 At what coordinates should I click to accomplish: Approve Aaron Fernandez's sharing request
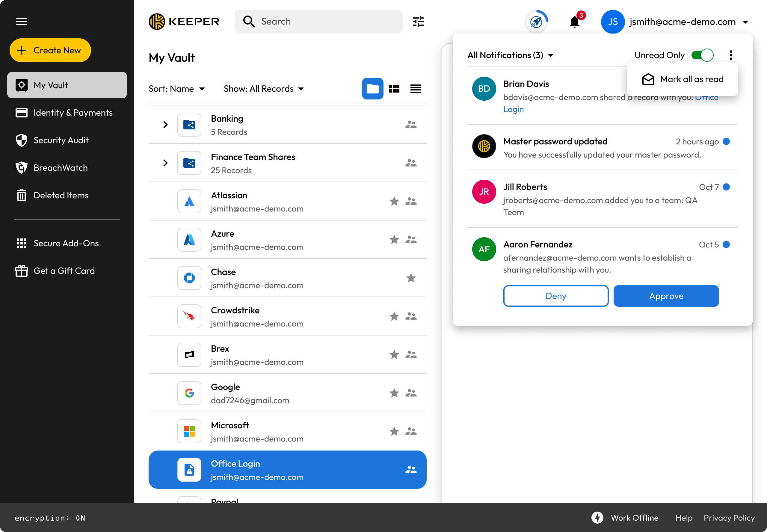coord(666,296)
